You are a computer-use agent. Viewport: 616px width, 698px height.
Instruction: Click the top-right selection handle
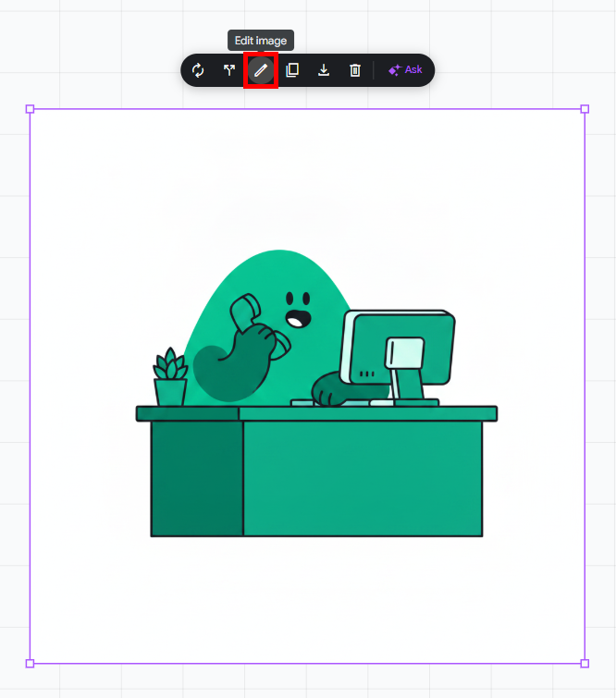(x=585, y=109)
